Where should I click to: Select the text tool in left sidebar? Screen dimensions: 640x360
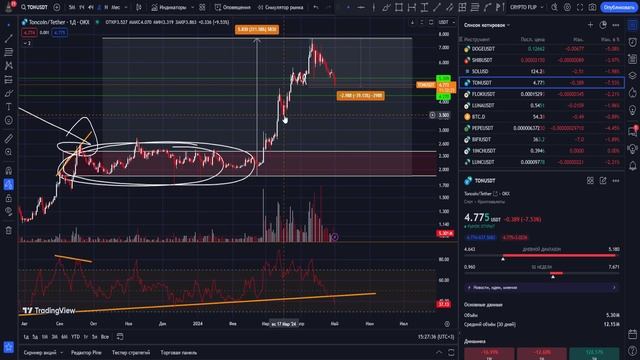point(8,107)
